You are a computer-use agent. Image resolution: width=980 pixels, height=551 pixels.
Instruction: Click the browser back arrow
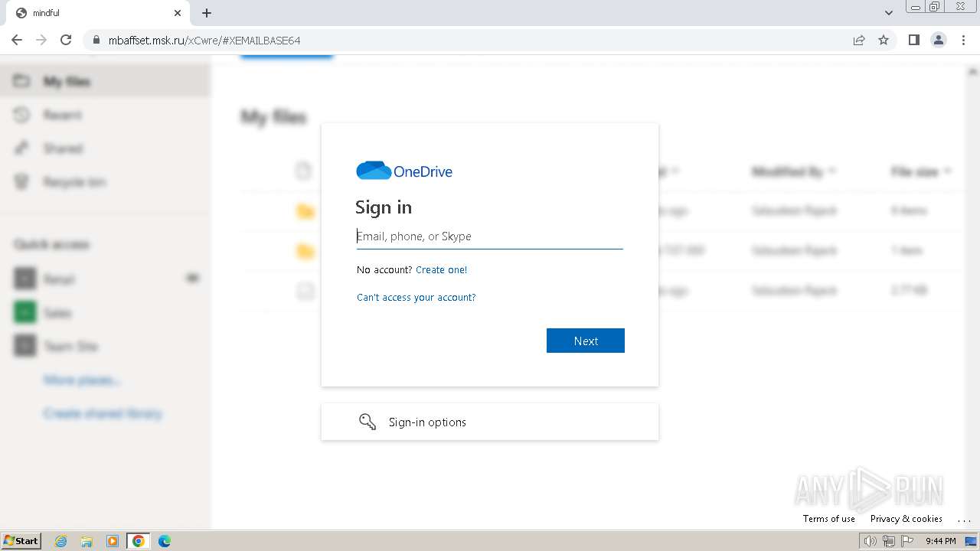click(17, 40)
